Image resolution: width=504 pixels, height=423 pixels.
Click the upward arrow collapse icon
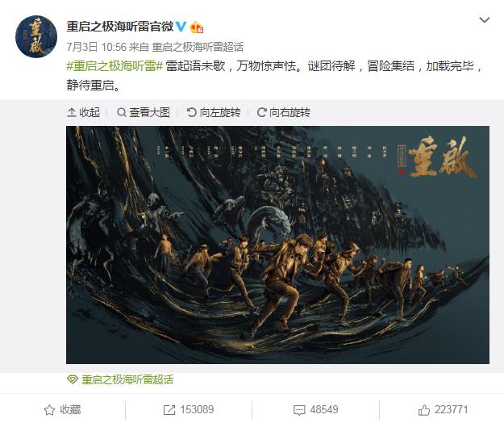pyautogui.click(x=71, y=112)
